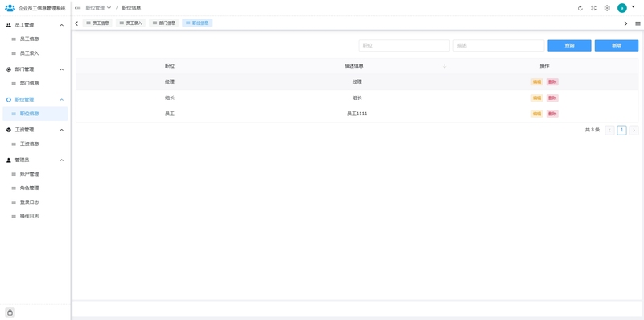Open the user menu dropdown arrow
Screen dimensions: 644x320
point(633,6)
